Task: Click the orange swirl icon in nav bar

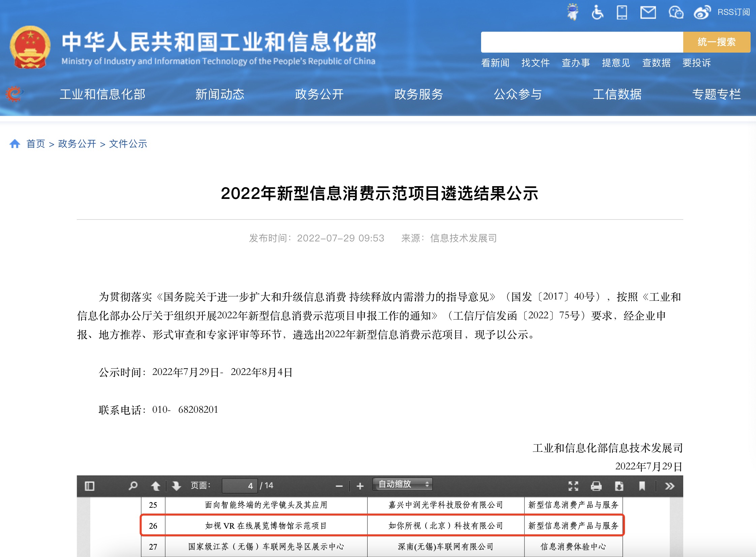Action: click(14, 94)
